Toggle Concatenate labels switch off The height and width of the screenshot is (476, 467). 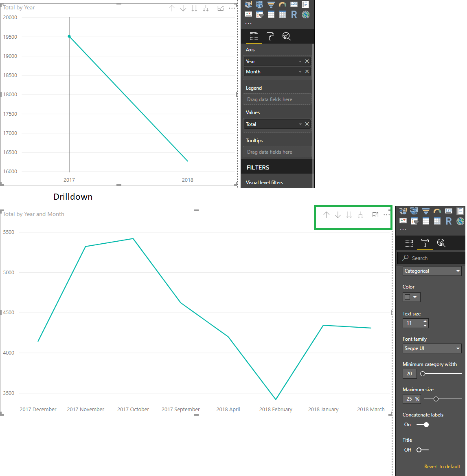point(423,425)
